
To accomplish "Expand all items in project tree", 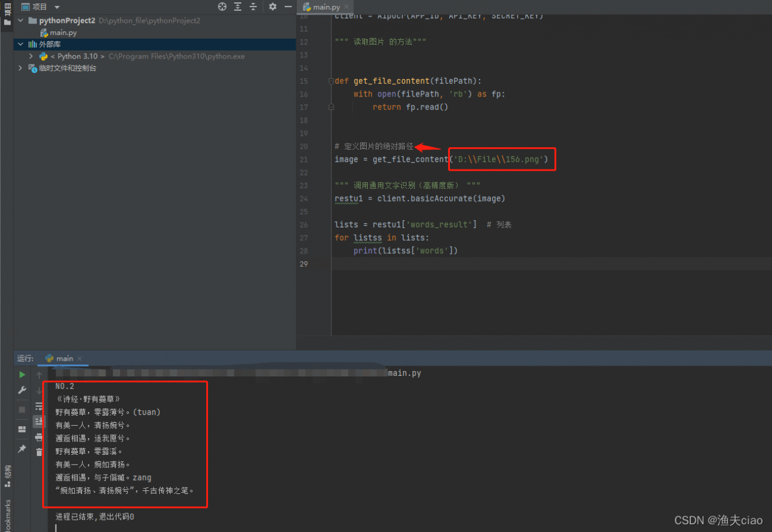I will (x=238, y=7).
